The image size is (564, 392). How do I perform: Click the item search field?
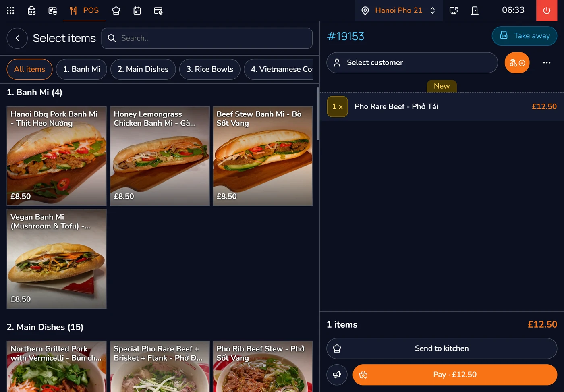point(207,38)
